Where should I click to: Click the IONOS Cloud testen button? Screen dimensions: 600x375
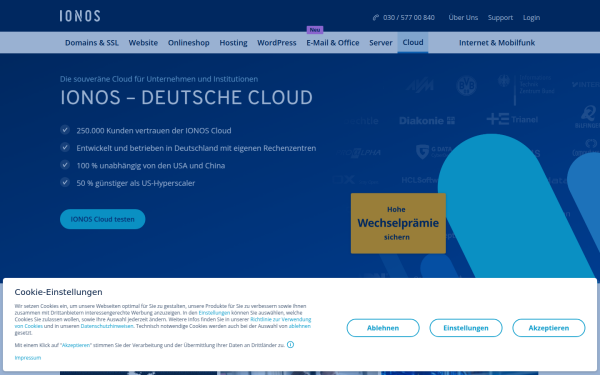(x=103, y=219)
